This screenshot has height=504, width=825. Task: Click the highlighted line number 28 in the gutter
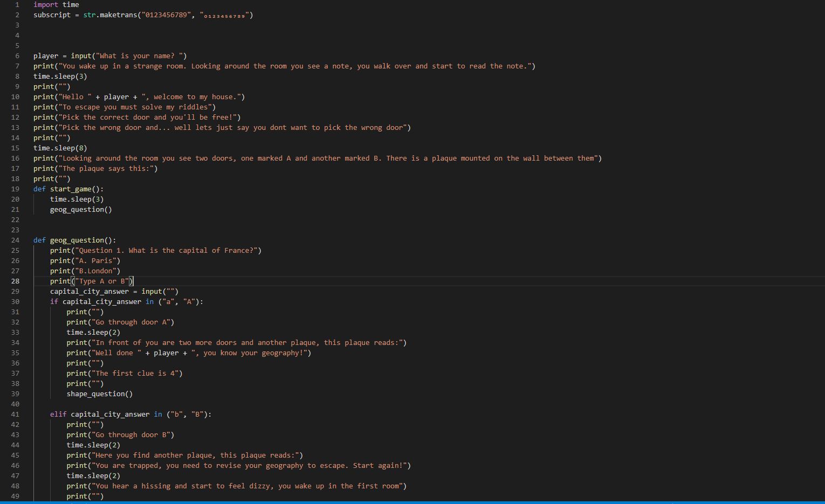(x=15, y=281)
